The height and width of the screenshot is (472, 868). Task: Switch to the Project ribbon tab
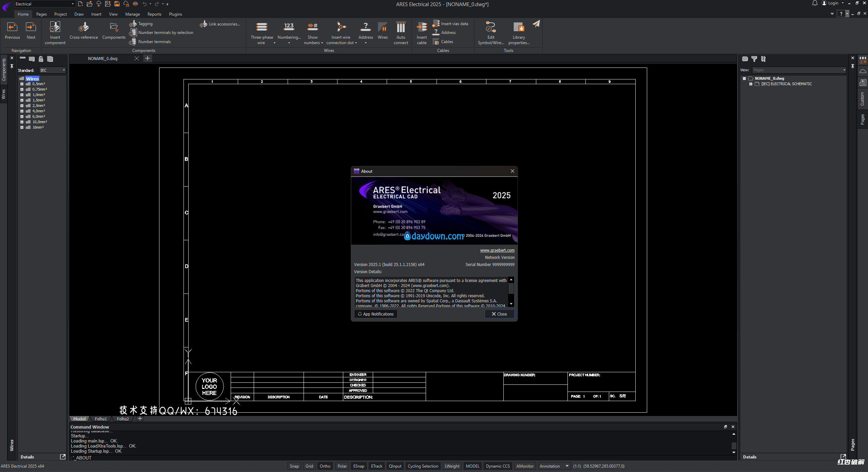point(60,14)
